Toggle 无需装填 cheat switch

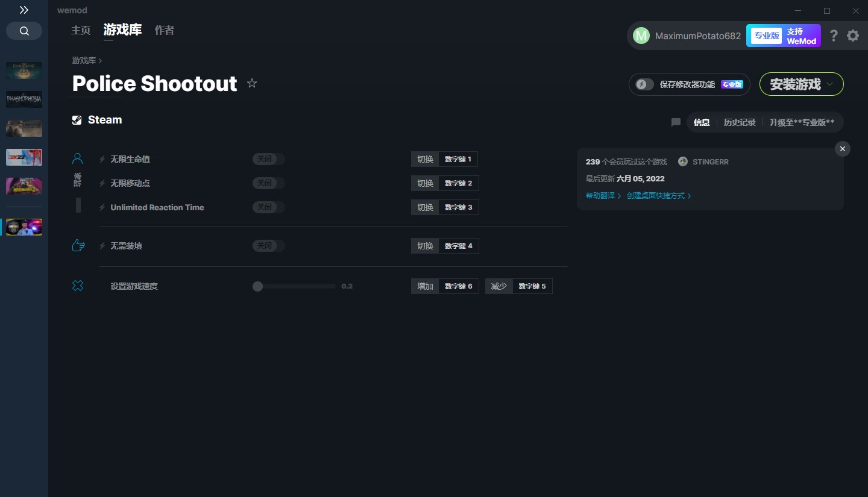coord(268,246)
